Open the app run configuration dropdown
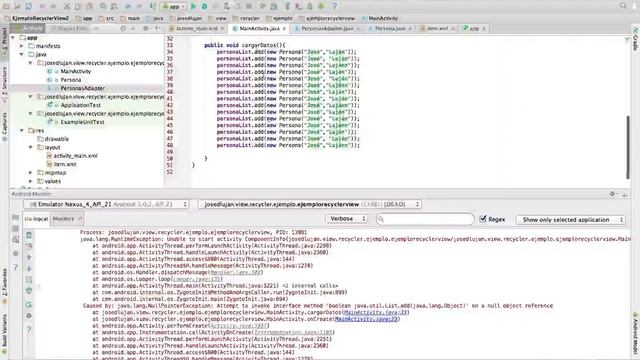Image resolution: width=640 pixels, height=360 pixels. pos(173,6)
